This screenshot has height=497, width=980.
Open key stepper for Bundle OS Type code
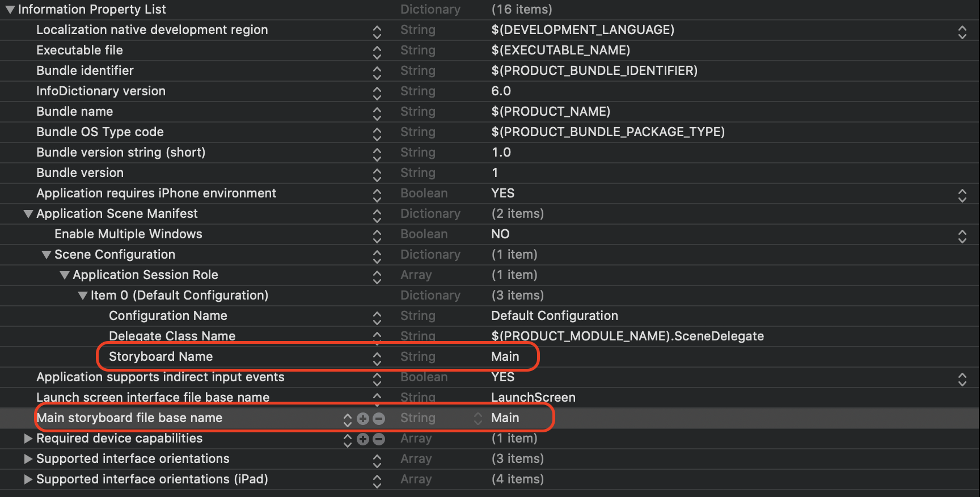point(377,134)
